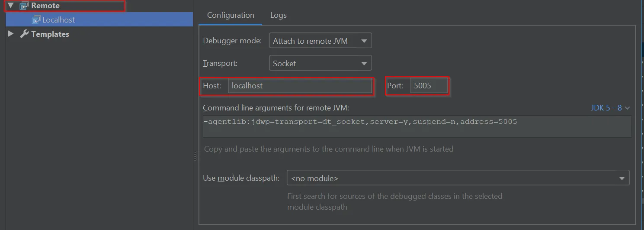Open the JDK 5 - 8 version selector
The height and width of the screenshot is (230, 644).
[x=610, y=108]
